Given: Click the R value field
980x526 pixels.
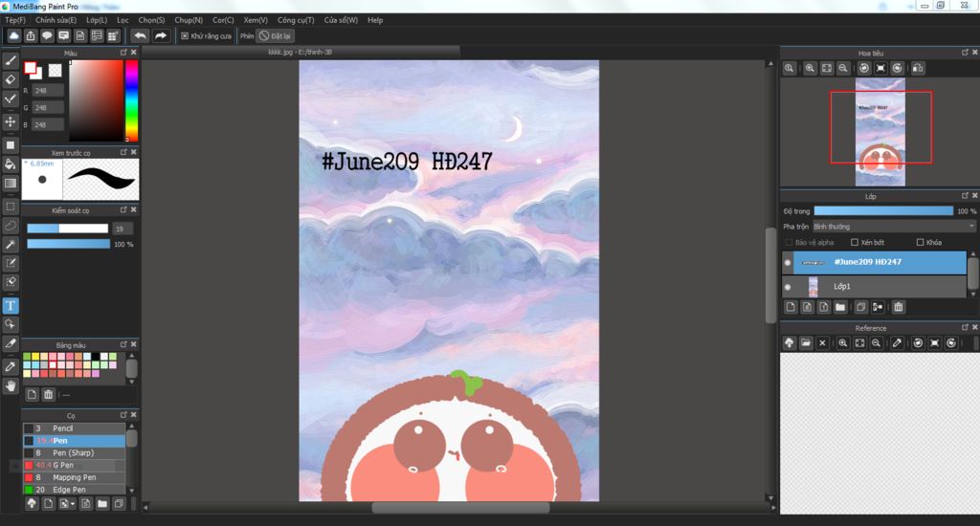Looking at the screenshot, I should click(x=48, y=91).
